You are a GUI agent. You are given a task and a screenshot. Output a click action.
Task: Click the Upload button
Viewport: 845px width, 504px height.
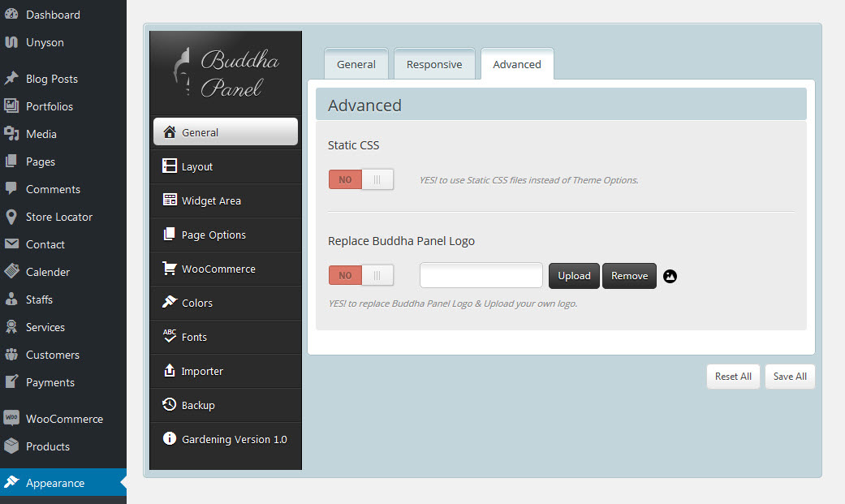click(574, 275)
